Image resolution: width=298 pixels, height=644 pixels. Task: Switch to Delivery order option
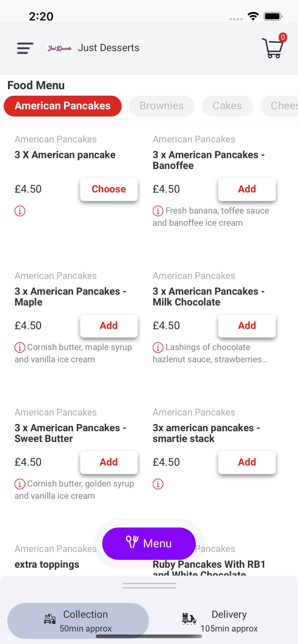tap(220, 621)
